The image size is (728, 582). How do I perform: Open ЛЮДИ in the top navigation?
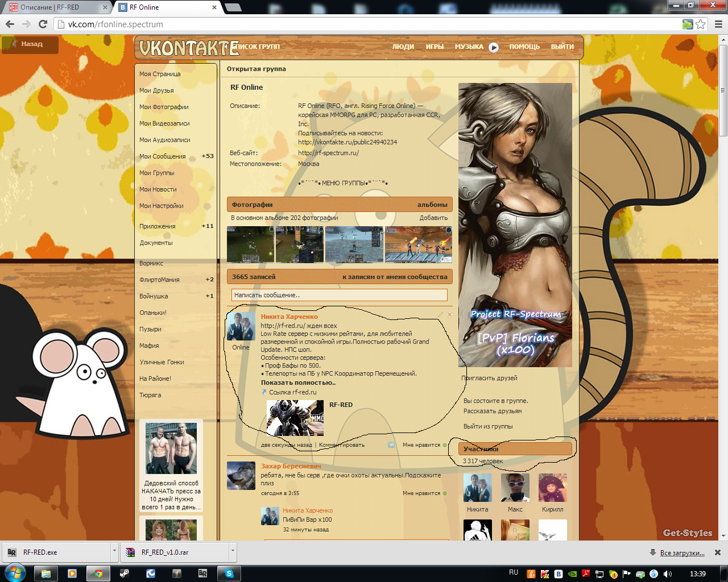403,47
